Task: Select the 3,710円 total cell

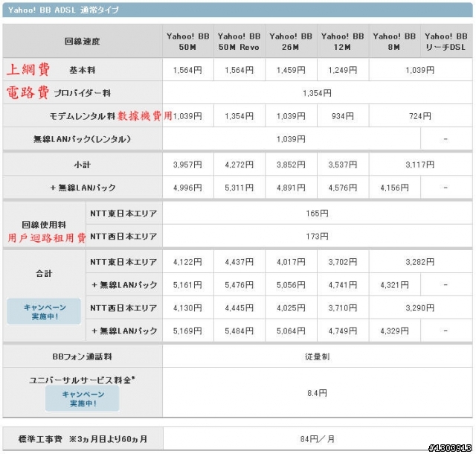Action: point(343,308)
